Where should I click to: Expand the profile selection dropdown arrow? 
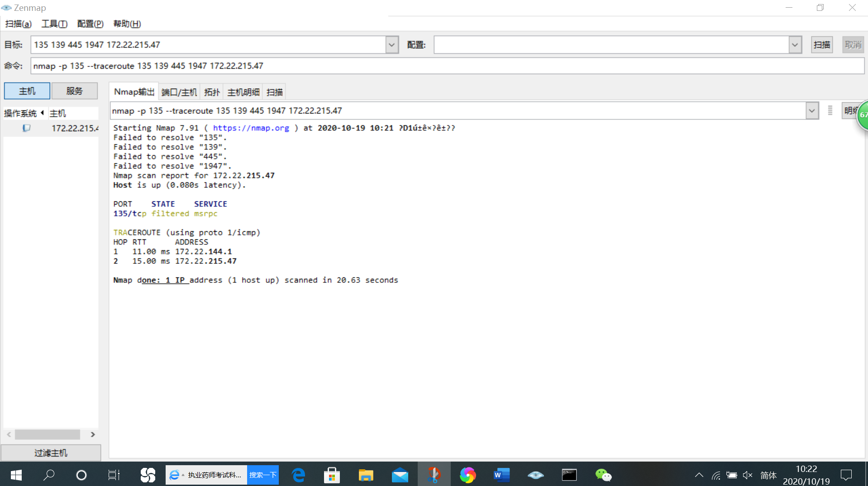[795, 45]
